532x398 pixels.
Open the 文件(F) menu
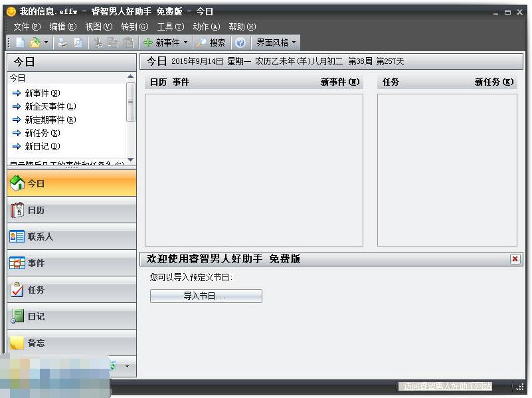pyautogui.click(x=27, y=27)
